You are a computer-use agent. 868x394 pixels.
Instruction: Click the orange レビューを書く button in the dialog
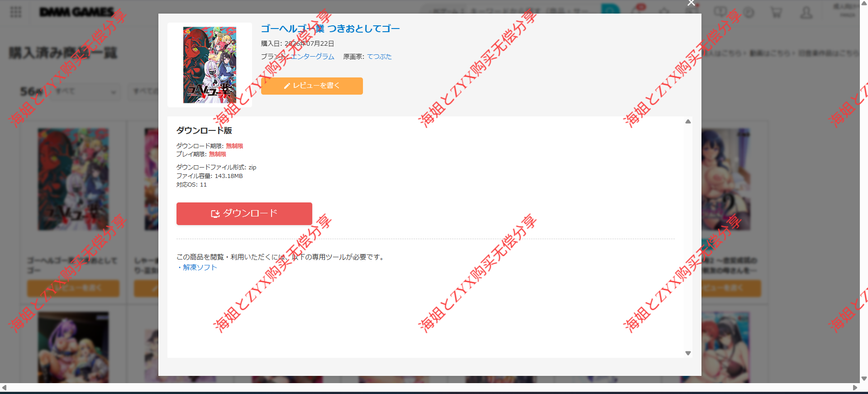[x=312, y=86]
